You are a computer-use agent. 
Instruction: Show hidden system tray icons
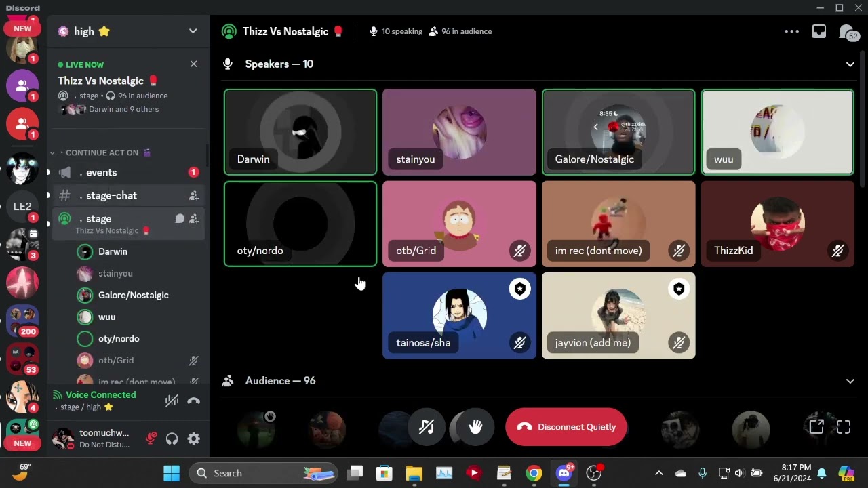(x=658, y=473)
